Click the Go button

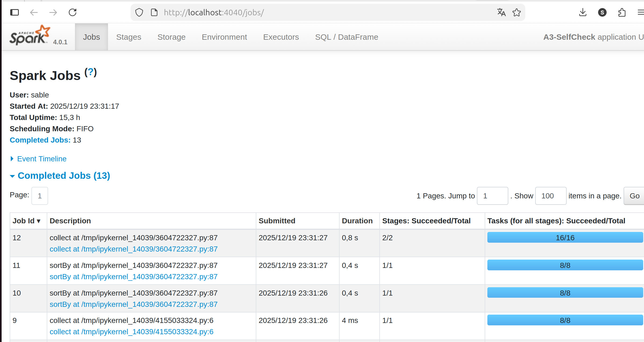[x=634, y=196]
